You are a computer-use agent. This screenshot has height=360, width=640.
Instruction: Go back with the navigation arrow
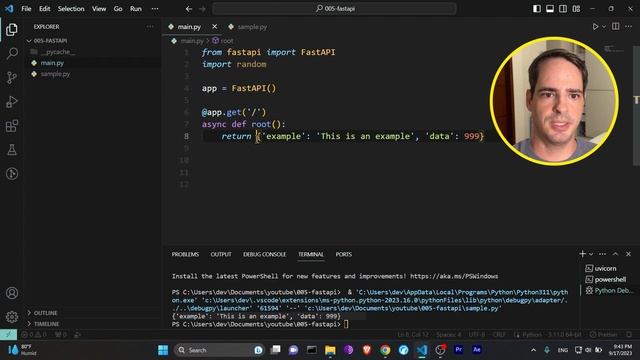click(x=189, y=9)
